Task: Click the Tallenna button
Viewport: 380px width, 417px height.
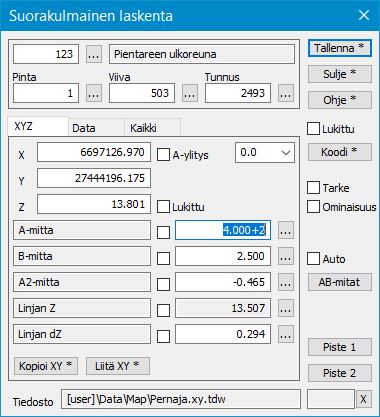Action: [339, 48]
